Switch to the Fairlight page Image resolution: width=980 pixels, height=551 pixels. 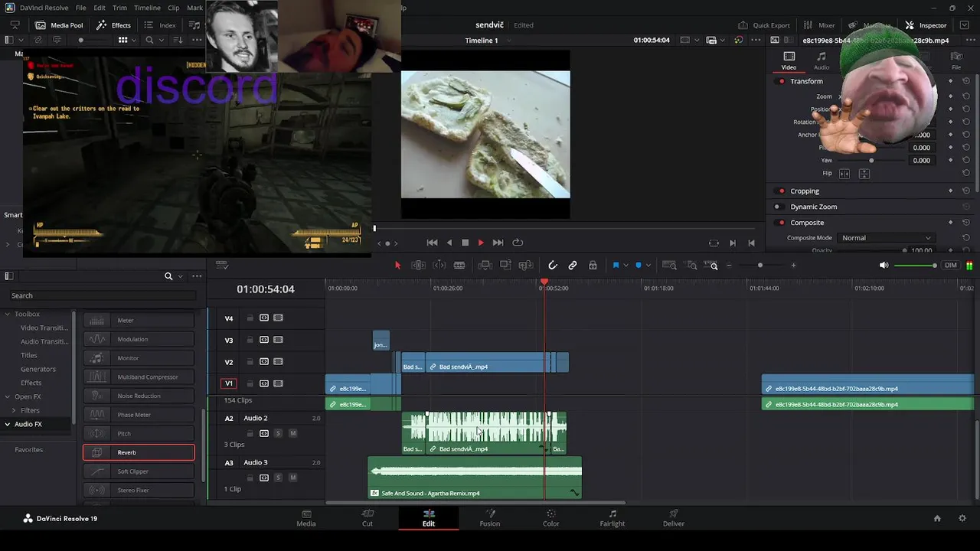pyautogui.click(x=612, y=518)
